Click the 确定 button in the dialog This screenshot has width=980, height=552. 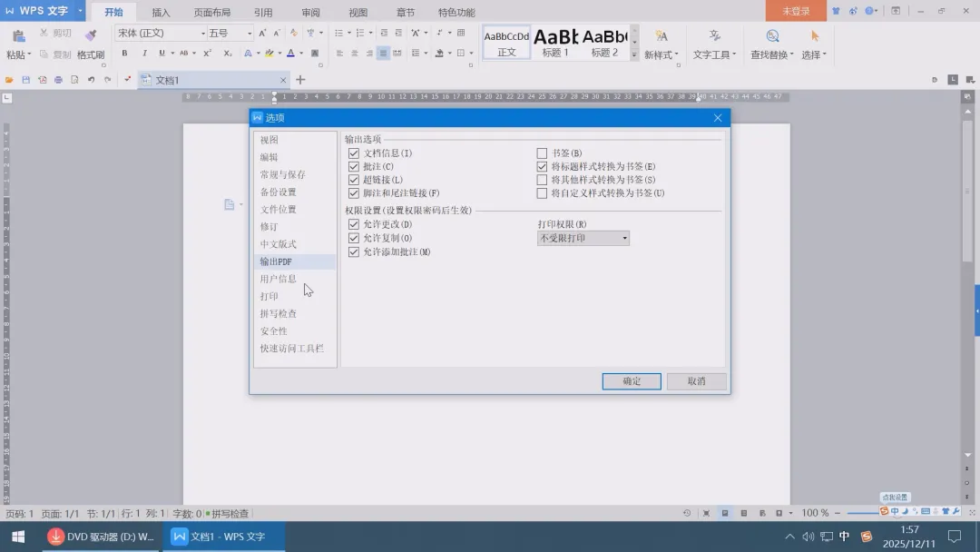click(632, 381)
